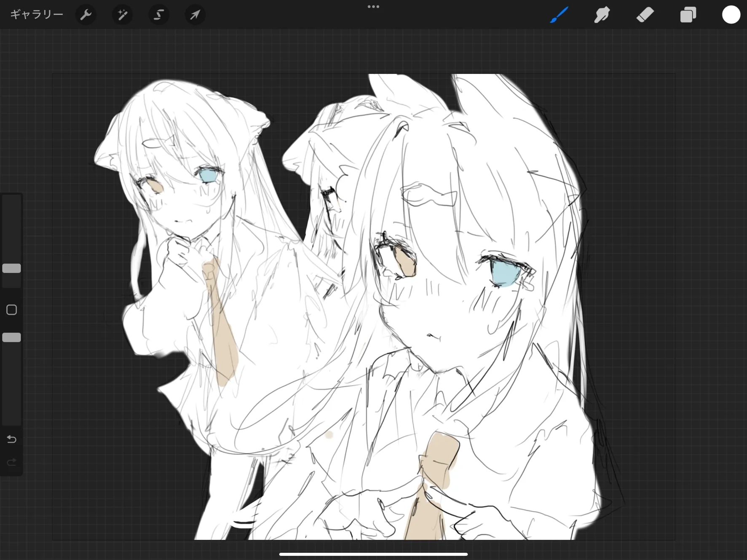This screenshot has height=560, width=747.
Task: Tap the home indicator bar at bottom
Action: click(x=373, y=554)
